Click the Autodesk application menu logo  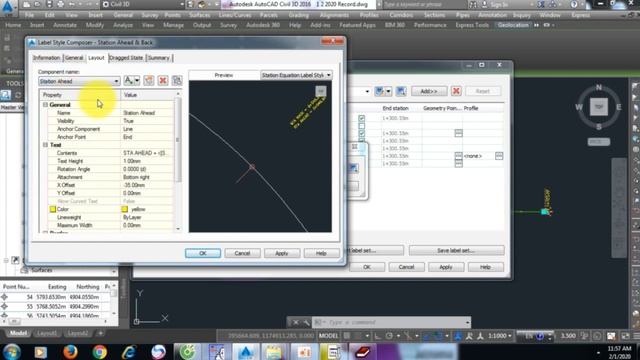tap(7, 7)
